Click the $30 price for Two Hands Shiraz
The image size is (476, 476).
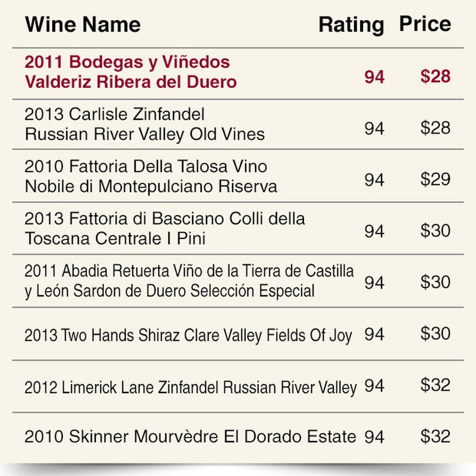tap(435, 334)
